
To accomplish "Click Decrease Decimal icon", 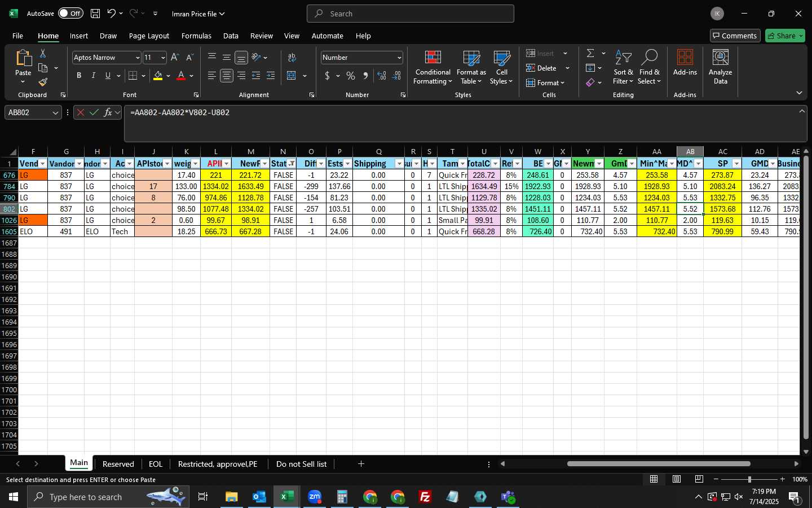I will pos(396,76).
